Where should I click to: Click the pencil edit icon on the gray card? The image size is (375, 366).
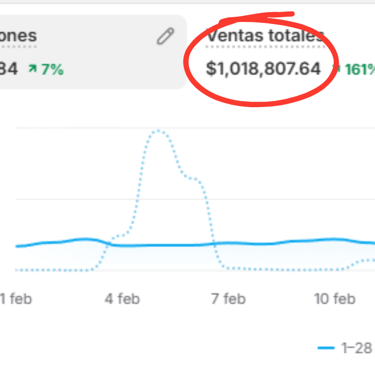[165, 36]
